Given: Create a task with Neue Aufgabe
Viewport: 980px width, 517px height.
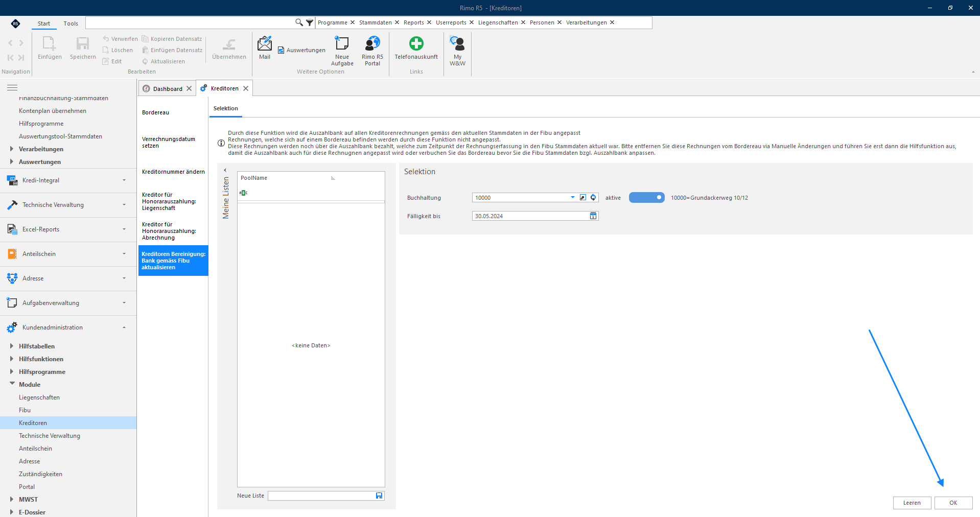Looking at the screenshot, I should [342, 51].
